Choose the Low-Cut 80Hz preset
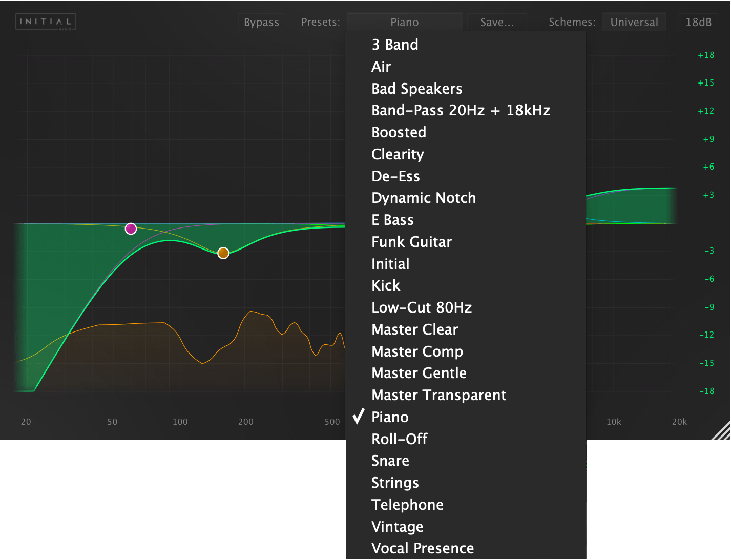 (x=421, y=307)
